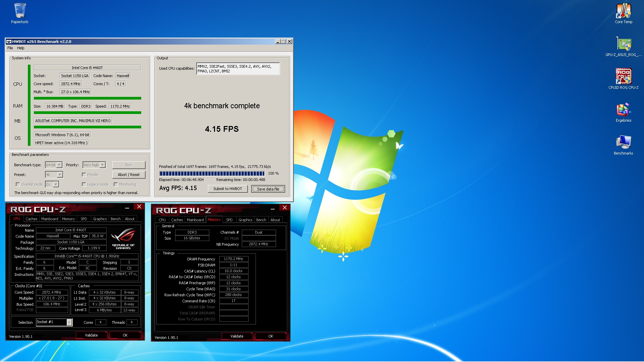The image size is (644, 362).
Task: Select CPU tab in left CPU-Z
Action: [x=17, y=219]
